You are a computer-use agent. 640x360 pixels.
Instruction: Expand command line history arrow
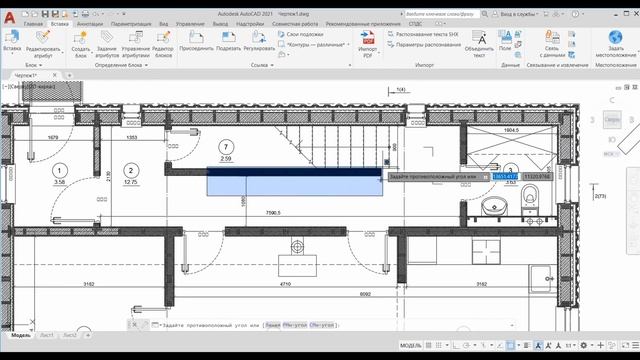pos(512,325)
